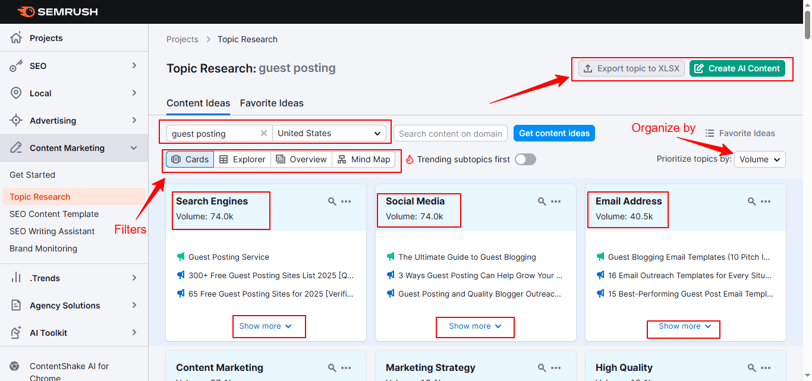Open SEO Writing Assistant
Screen dimensions: 812x381
(52, 231)
